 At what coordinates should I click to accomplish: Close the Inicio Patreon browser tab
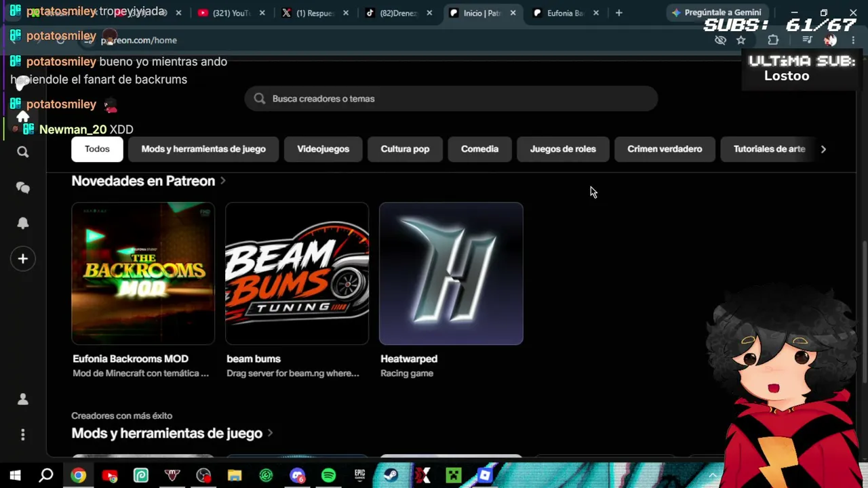513,13
